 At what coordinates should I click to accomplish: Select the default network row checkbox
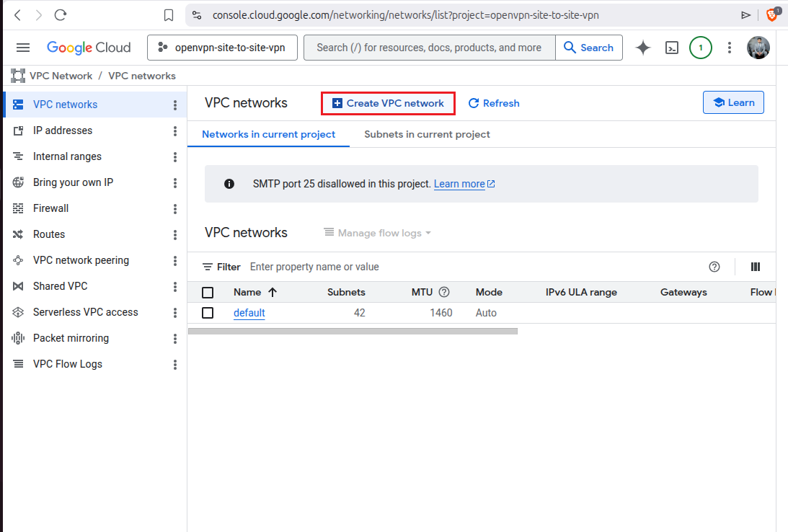(208, 313)
